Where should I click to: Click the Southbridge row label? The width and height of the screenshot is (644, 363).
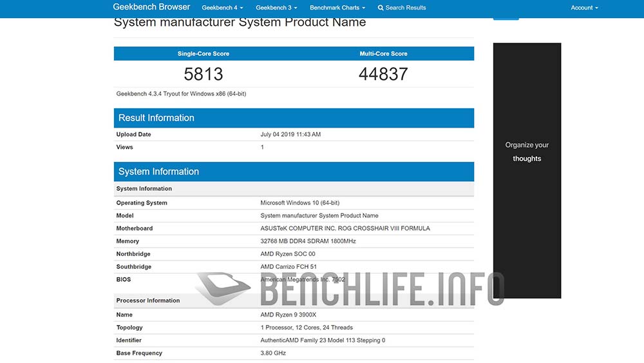point(133,267)
